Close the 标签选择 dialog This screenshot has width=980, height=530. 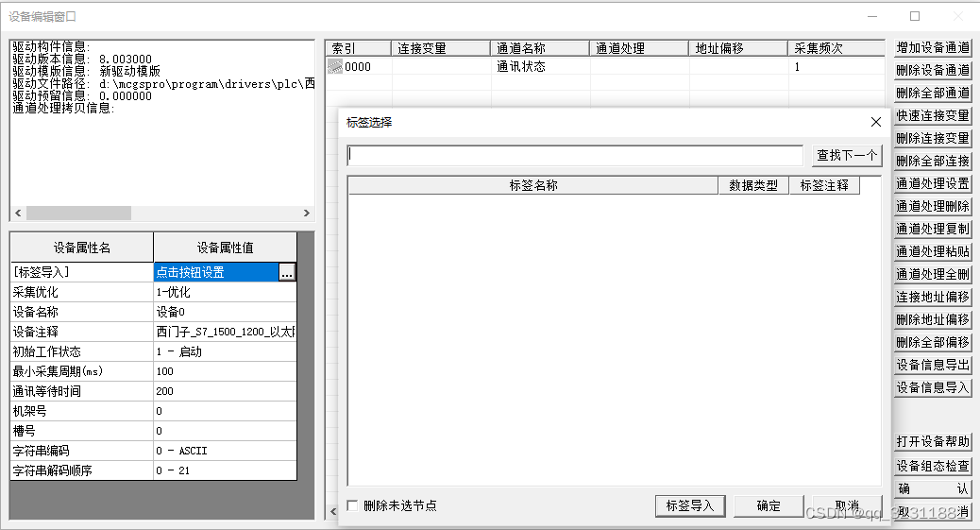click(875, 122)
